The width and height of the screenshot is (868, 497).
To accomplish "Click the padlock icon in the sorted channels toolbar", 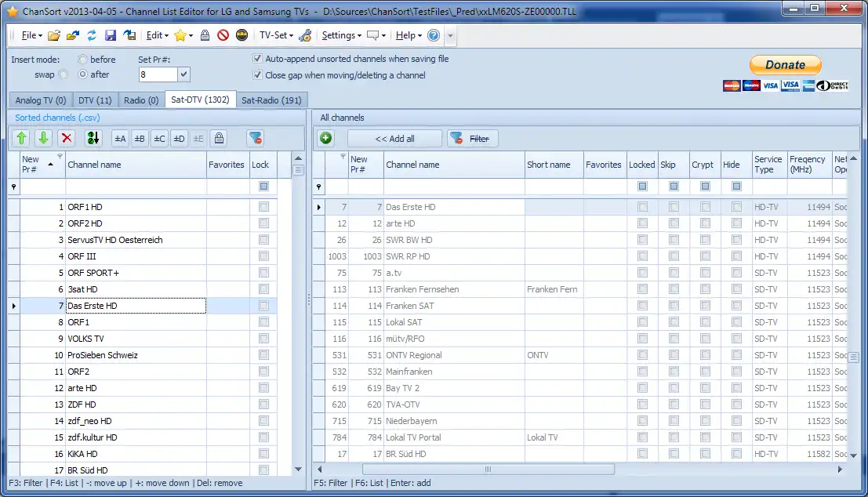I will (x=220, y=139).
